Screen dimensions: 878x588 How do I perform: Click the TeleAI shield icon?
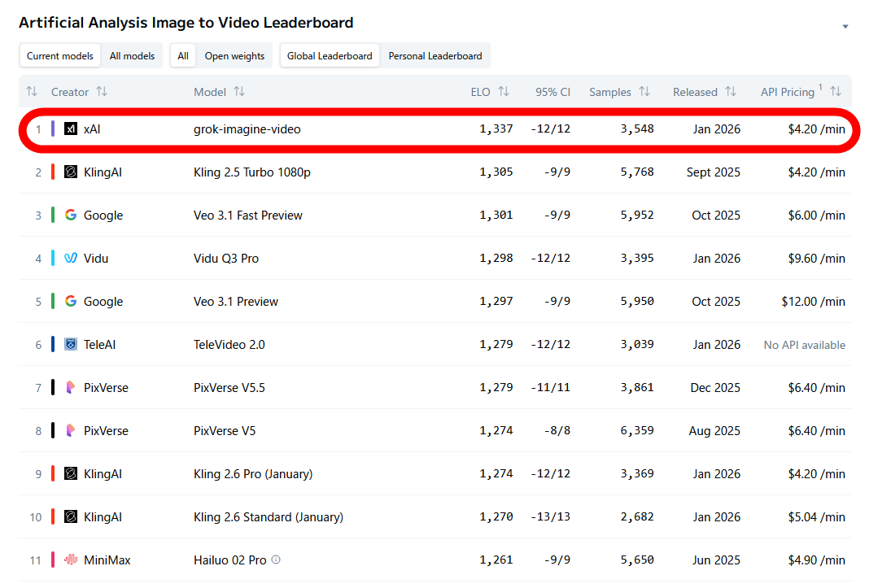coord(71,344)
